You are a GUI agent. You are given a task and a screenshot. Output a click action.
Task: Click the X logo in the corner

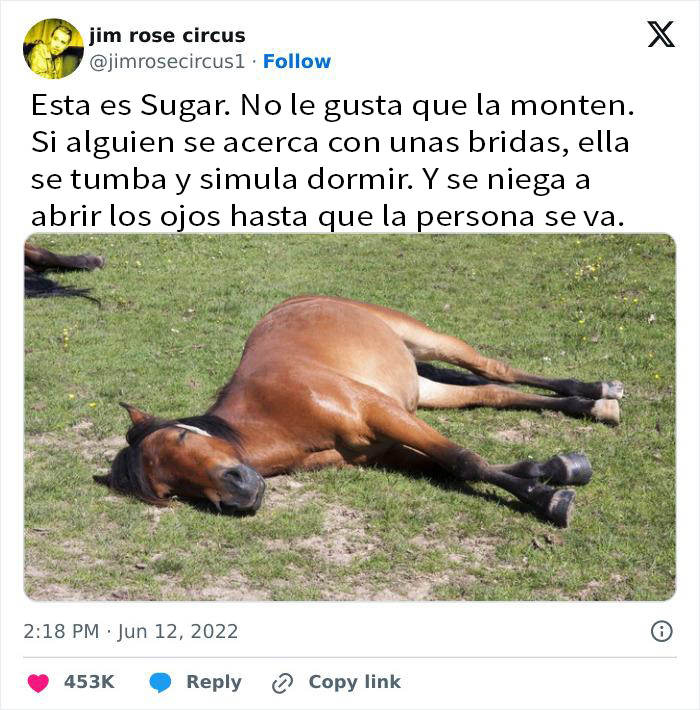(x=661, y=34)
